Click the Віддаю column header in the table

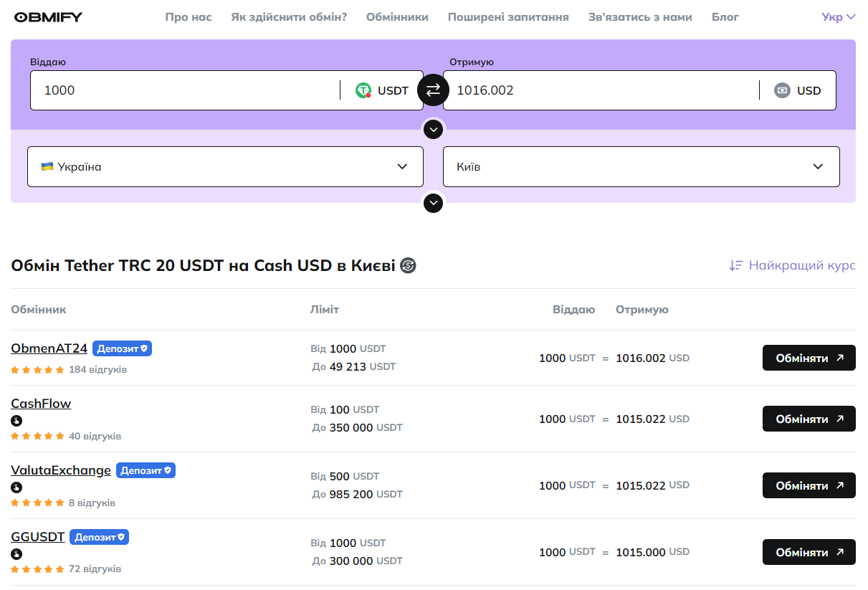(x=573, y=310)
